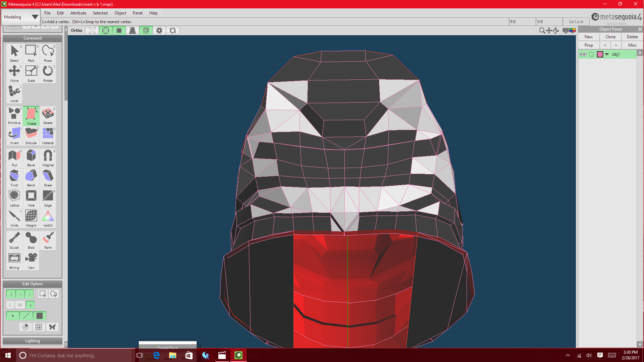Expand the Lighting panel header
644x362 pixels.
pyautogui.click(x=33, y=341)
